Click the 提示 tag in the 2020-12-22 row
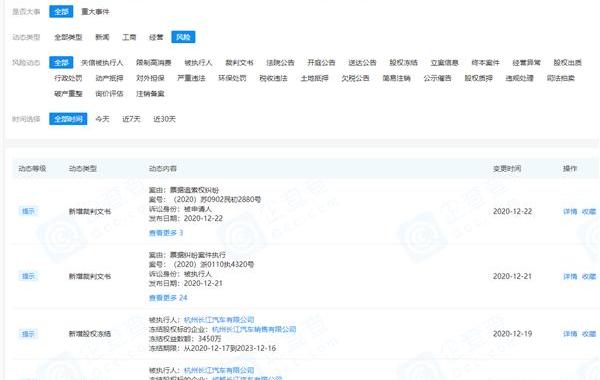 [28, 211]
